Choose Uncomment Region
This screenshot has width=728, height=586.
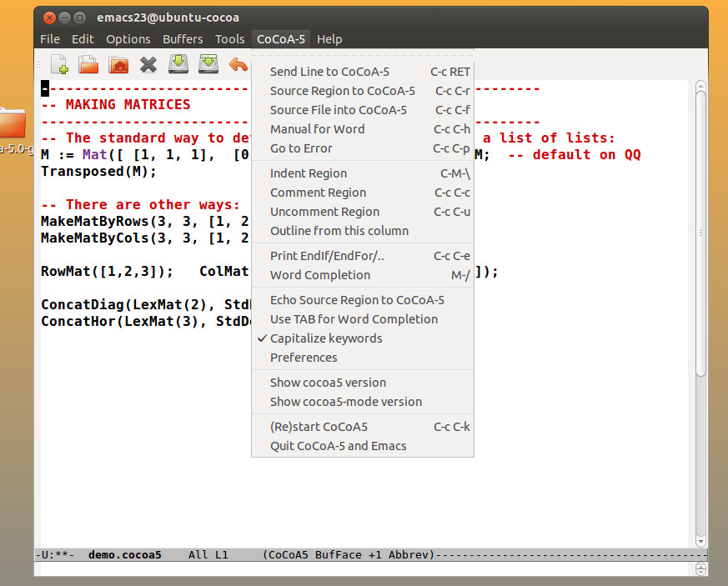pos(362,212)
